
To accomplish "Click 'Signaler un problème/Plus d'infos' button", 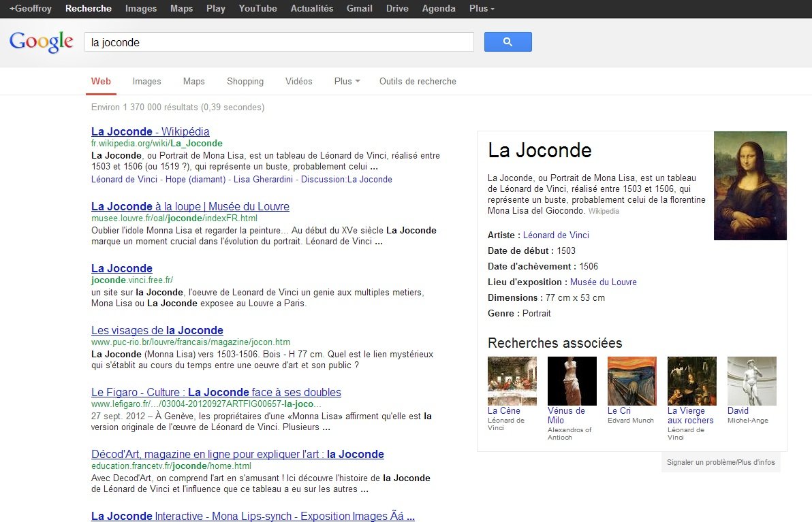I will click(x=721, y=462).
